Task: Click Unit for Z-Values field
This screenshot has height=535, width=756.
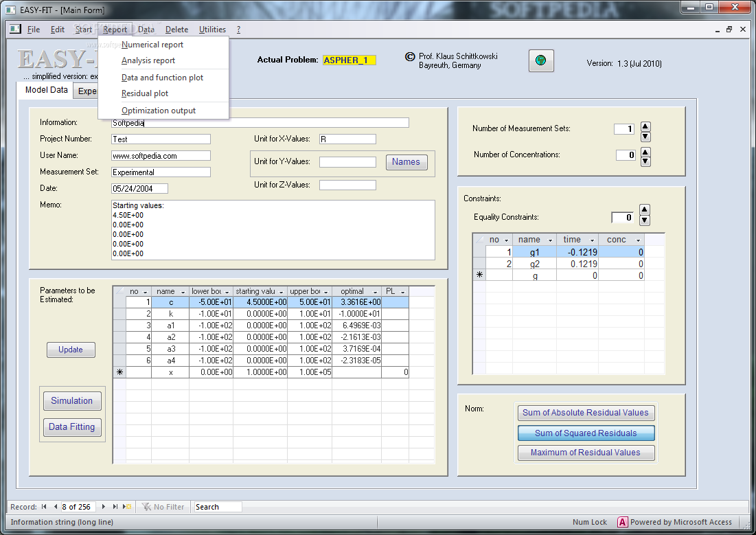Action: pos(347,185)
